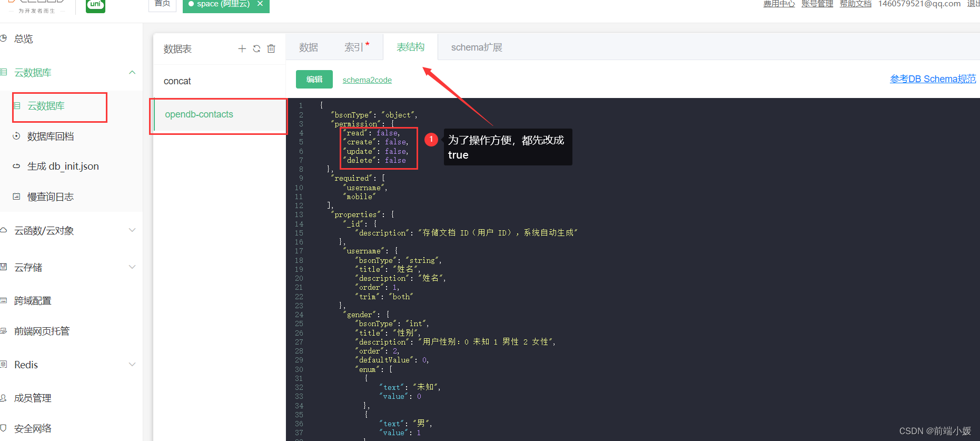Open 数据库回档 menu item
The height and width of the screenshot is (441, 980).
[51, 136]
